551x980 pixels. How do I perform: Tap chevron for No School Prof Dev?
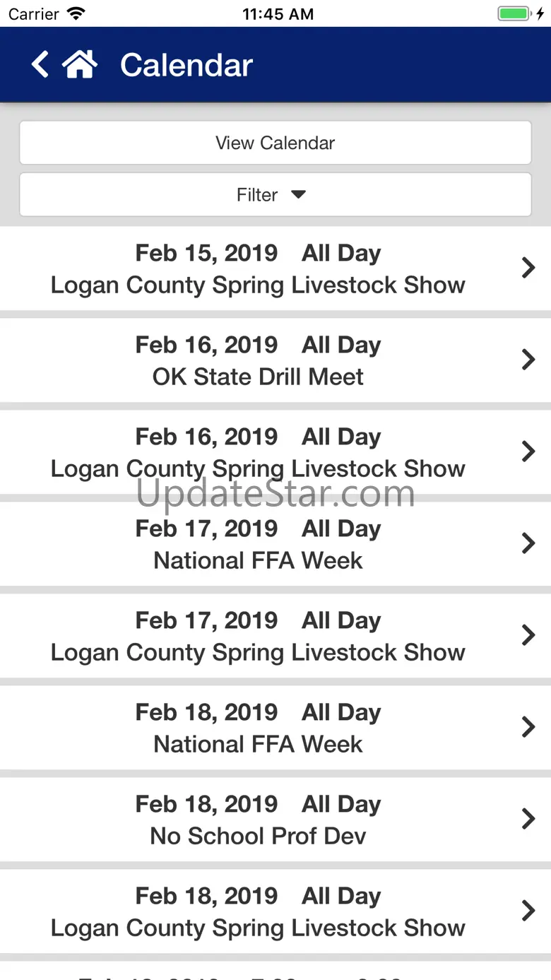[x=528, y=820]
